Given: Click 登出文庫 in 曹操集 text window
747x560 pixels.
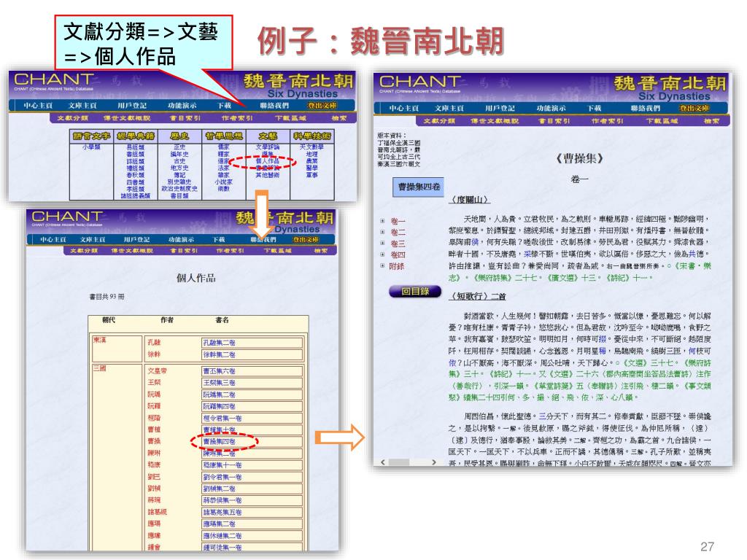Looking at the screenshot, I should pos(694,108).
